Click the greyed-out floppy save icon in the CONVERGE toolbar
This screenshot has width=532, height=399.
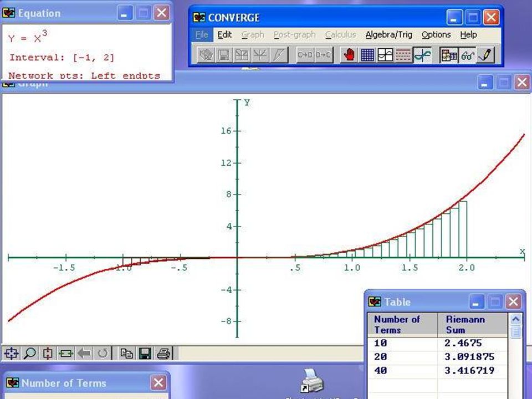(224, 55)
